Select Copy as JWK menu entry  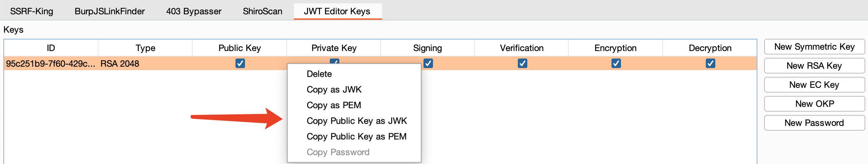pyautogui.click(x=334, y=89)
